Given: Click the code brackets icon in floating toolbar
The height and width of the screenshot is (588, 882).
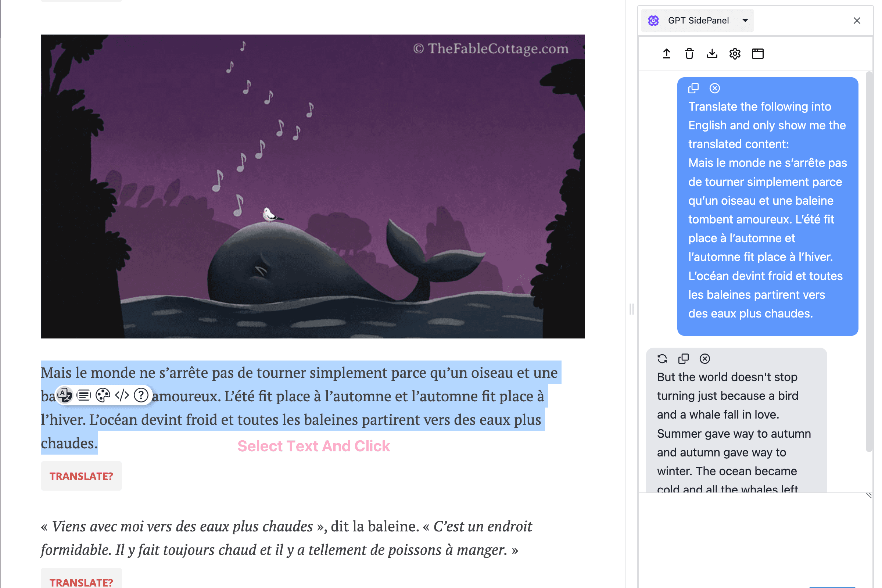Looking at the screenshot, I should 122,395.
